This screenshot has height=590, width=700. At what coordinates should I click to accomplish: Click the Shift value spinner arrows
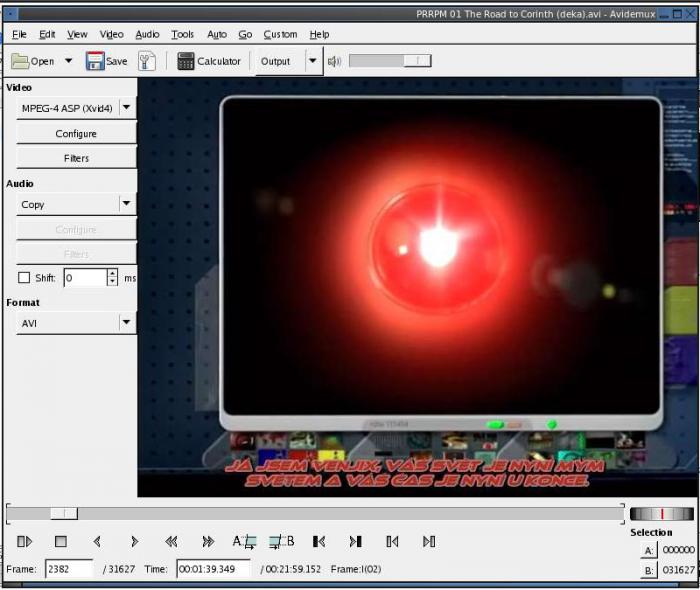112,278
